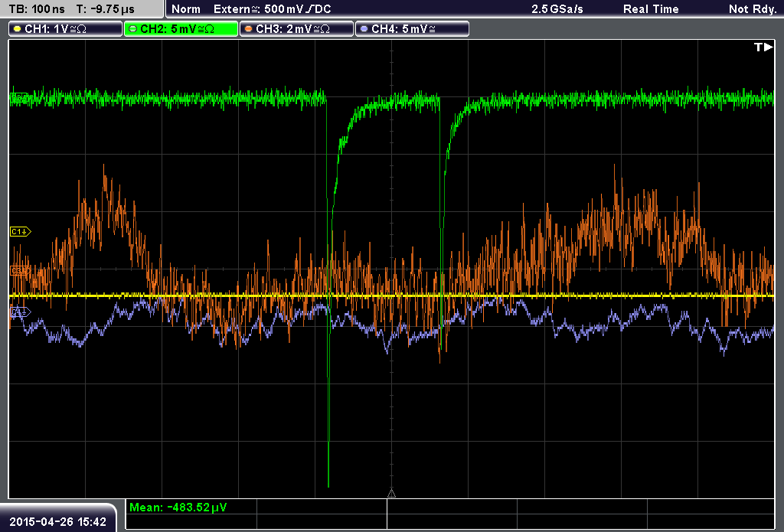Click the Not Rdy. status indicator
The image size is (784, 532).
pos(753,9)
